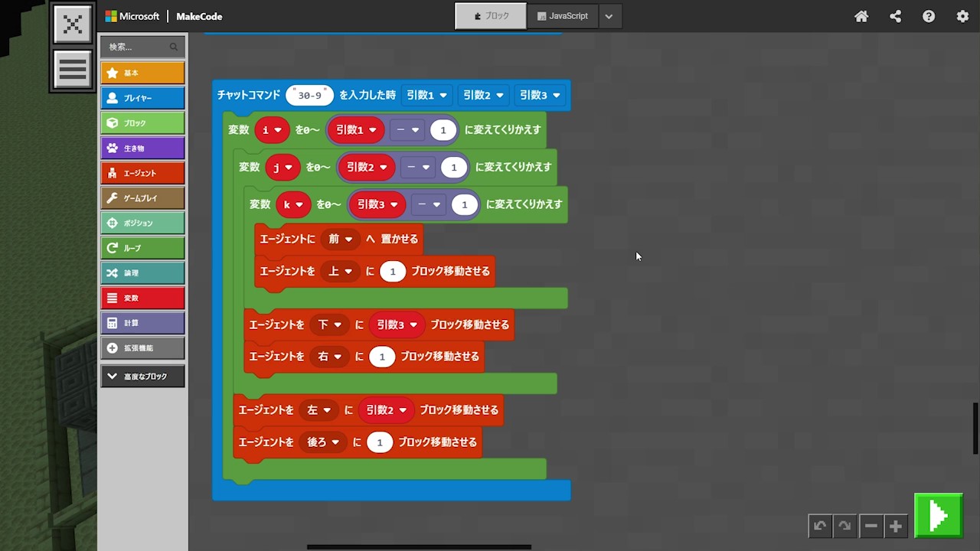Click the X close editor icon
980x551 pixels.
coord(73,24)
